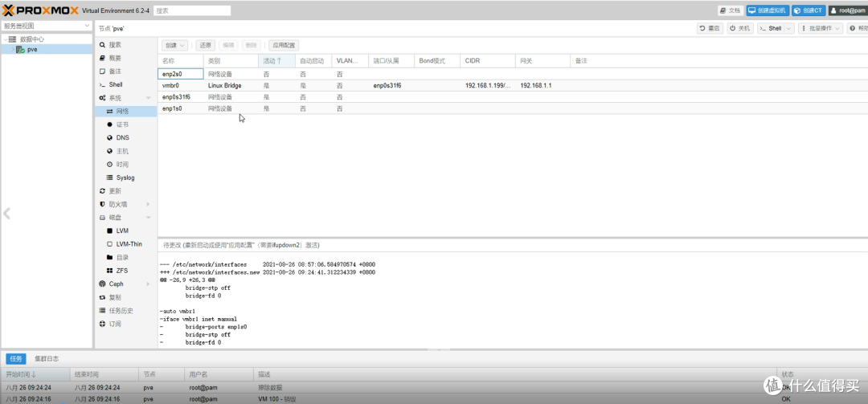Switch to the 集群日志 tab

(47, 358)
